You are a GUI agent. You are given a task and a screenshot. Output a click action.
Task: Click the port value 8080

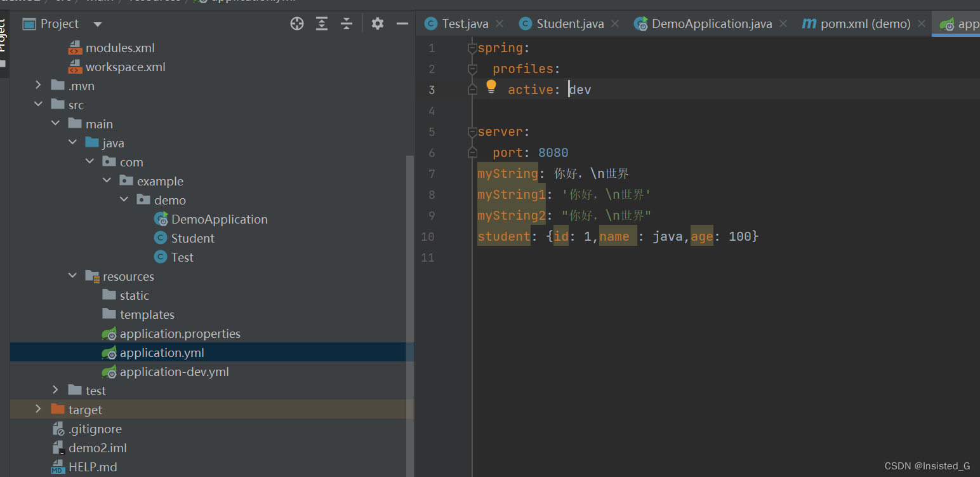(x=553, y=152)
